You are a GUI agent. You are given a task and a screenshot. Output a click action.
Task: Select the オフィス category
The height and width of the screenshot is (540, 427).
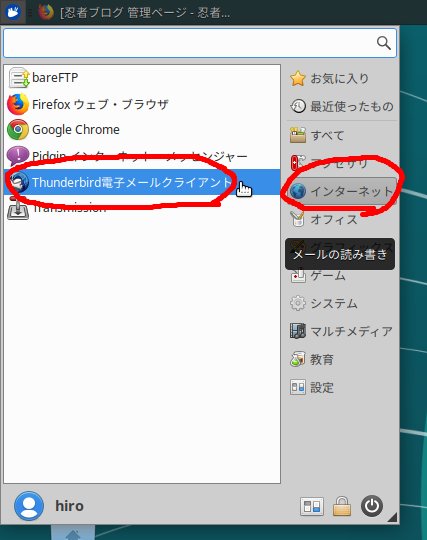pyautogui.click(x=342, y=219)
